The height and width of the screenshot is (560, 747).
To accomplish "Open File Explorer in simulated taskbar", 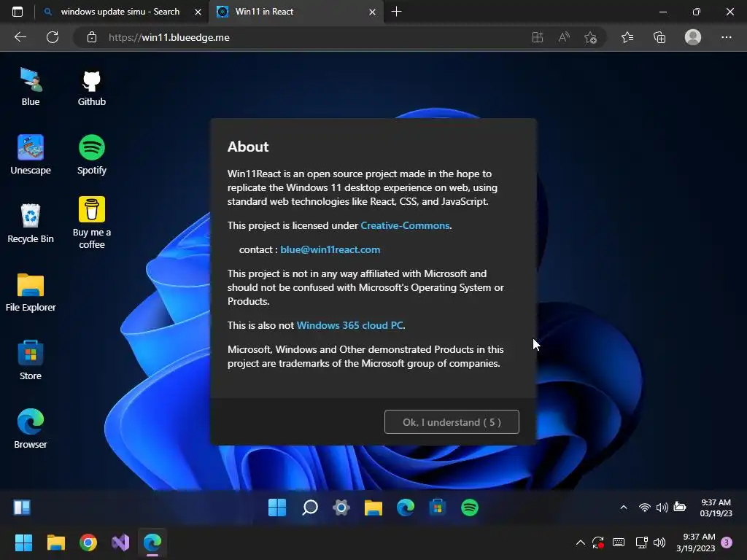I will pyautogui.click(x=373, y=507).
